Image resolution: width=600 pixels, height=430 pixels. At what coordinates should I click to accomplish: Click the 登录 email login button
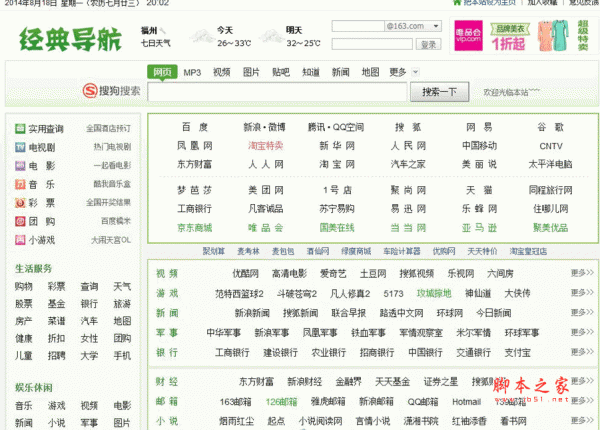(x=428, y=44)
